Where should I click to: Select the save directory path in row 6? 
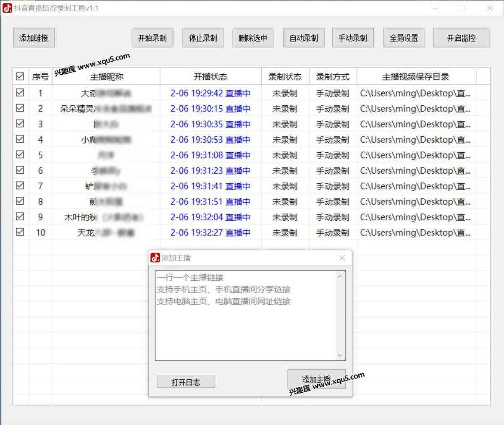point(415,171)
